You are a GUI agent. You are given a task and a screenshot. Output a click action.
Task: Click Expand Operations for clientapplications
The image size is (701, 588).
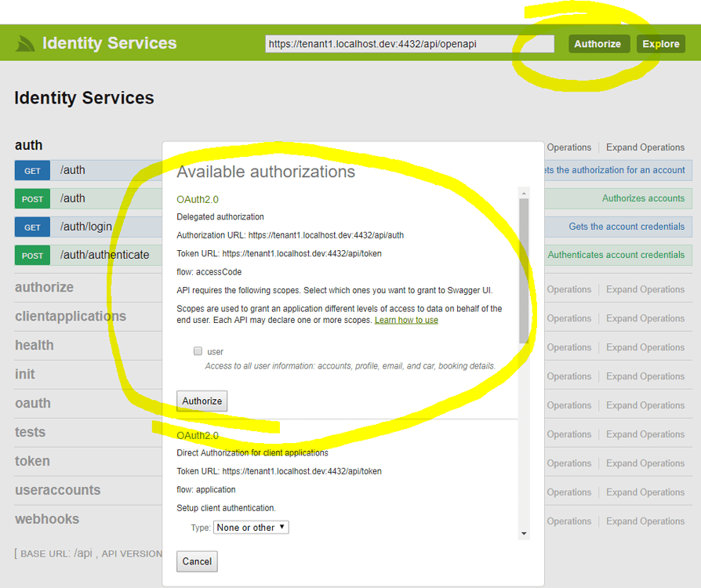[645, 319]
